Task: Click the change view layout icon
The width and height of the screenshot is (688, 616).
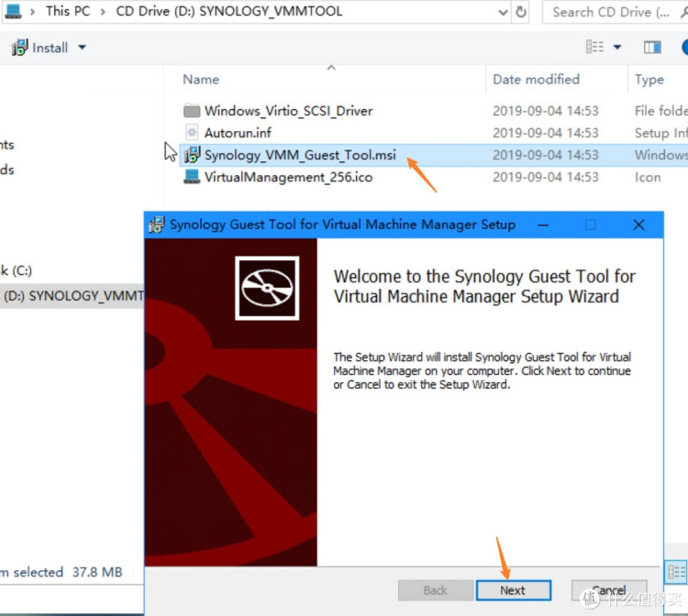Action: click(x=595, y=47)
